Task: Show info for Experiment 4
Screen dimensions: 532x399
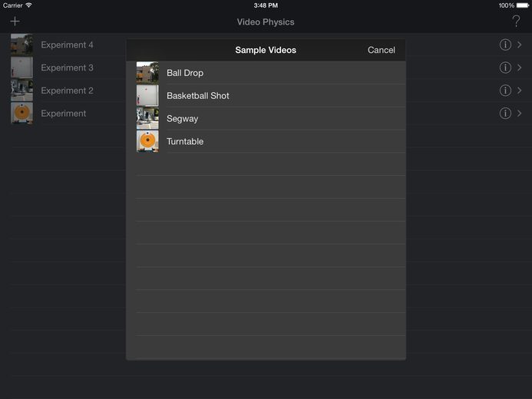Action: pos(505,45)
